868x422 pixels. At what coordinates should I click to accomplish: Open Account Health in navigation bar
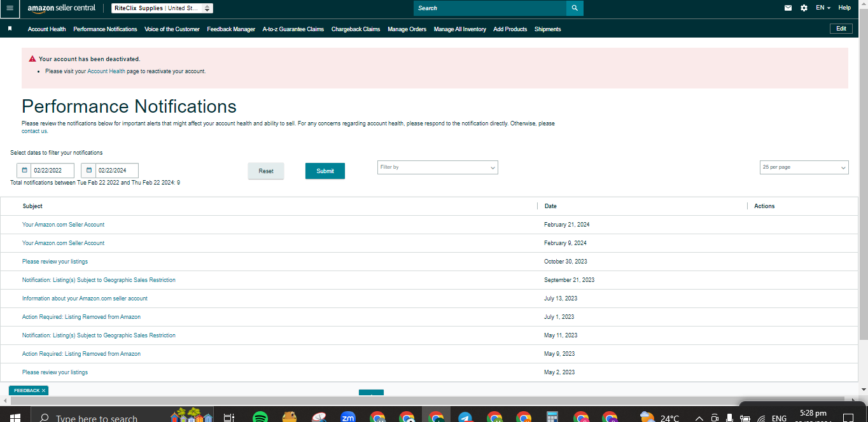point(46,29)
